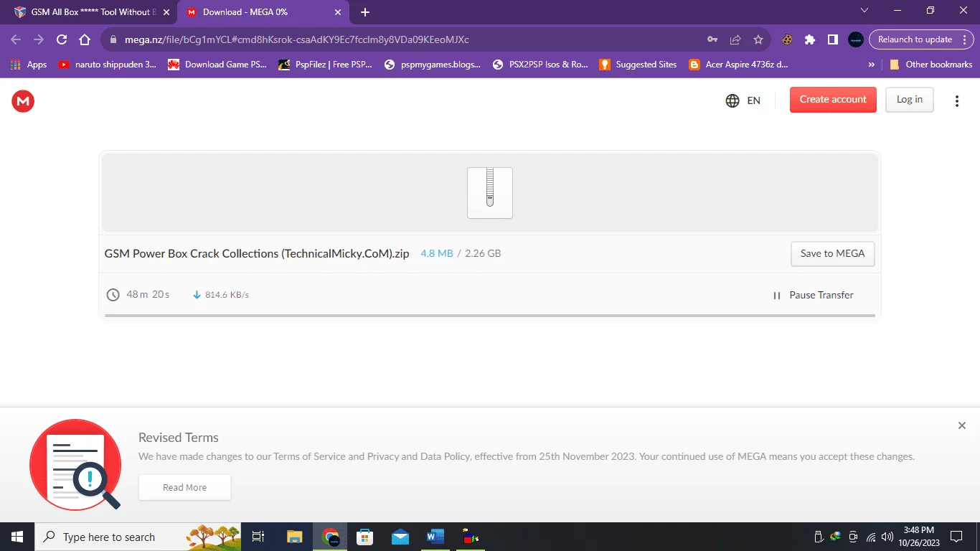Open the notification center icon

point(956,537)
